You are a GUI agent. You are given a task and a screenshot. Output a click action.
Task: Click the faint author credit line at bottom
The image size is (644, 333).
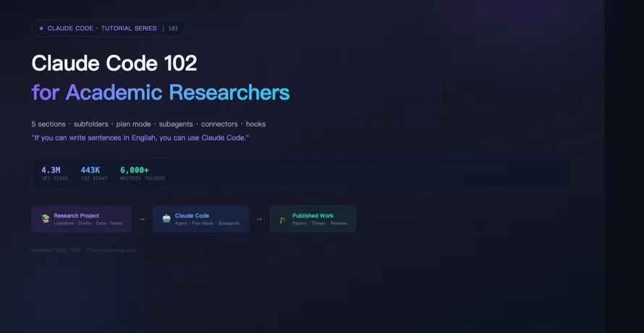[x=83, y=250]
